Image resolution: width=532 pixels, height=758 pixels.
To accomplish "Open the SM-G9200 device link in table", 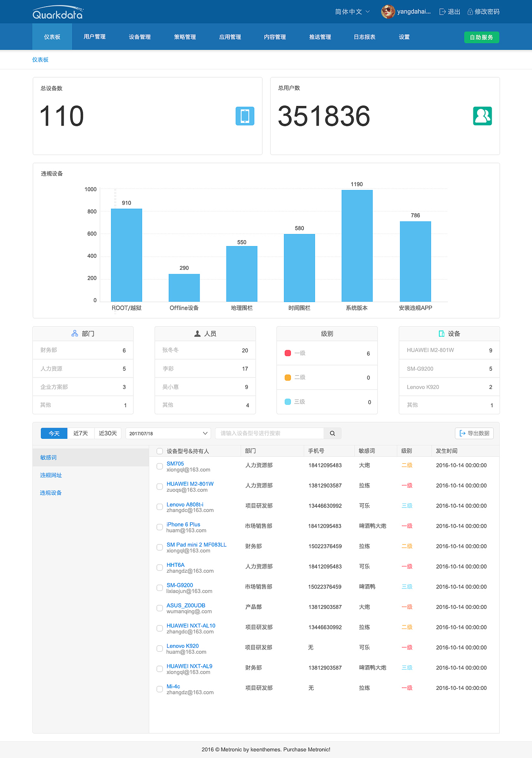I will click(180, 585).
